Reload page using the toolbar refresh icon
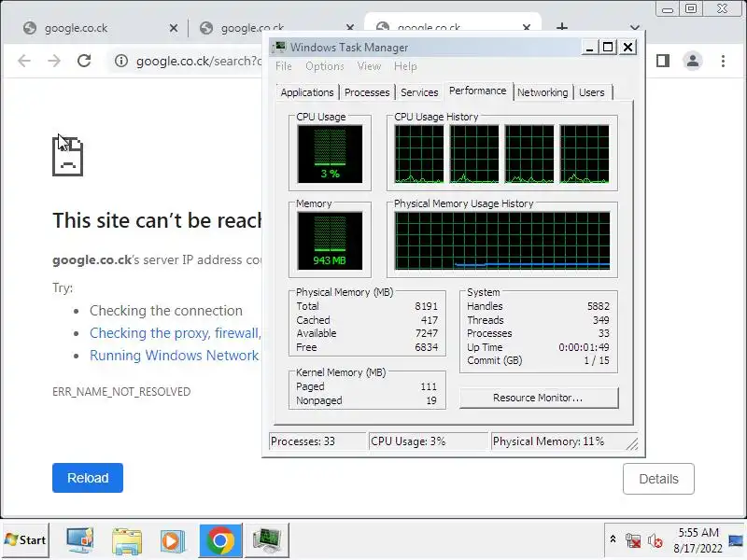 (84, 61)
